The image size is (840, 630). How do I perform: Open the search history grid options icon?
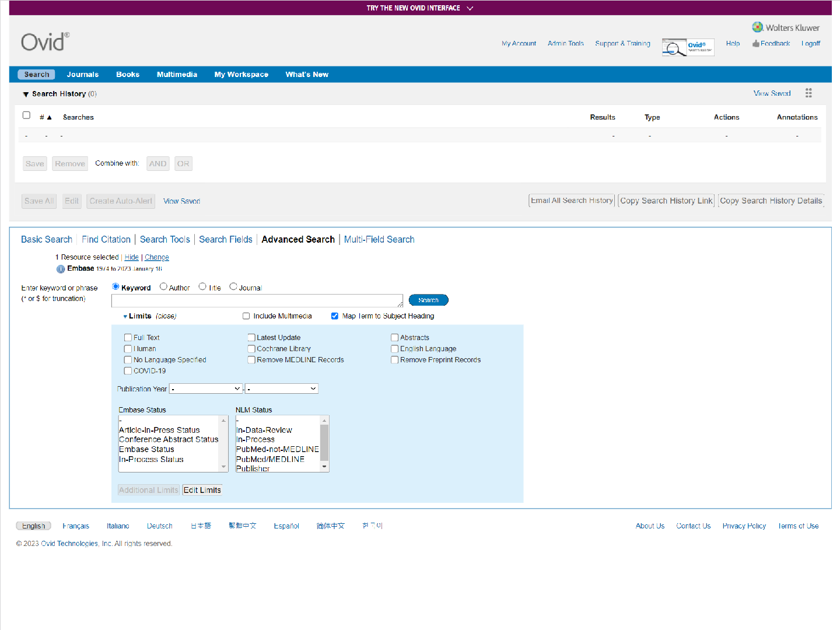click(808, 93)
